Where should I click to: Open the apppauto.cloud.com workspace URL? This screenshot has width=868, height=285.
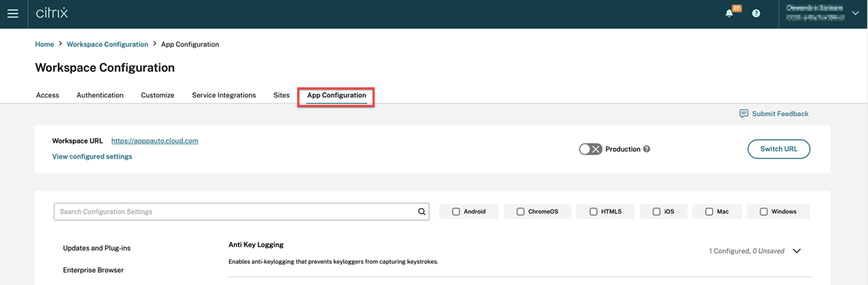coord(154,140)
